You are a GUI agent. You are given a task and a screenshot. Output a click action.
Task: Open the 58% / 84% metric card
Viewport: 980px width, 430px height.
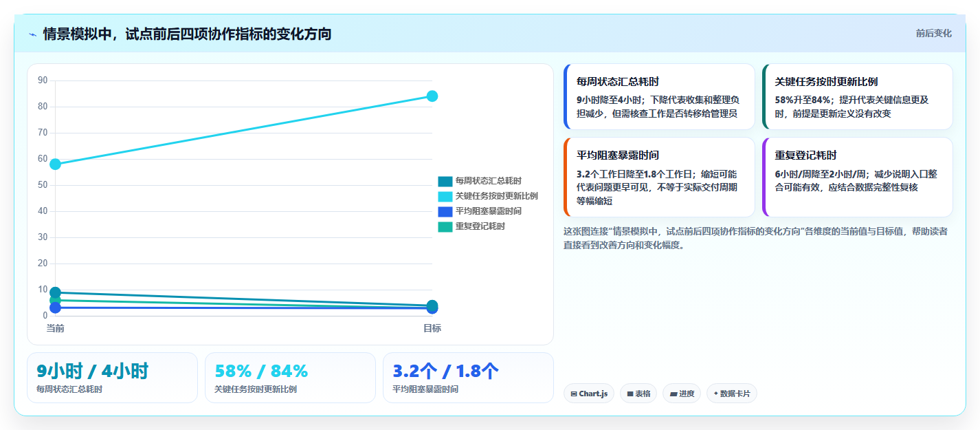pyautogui.click(x=290, y=378)
